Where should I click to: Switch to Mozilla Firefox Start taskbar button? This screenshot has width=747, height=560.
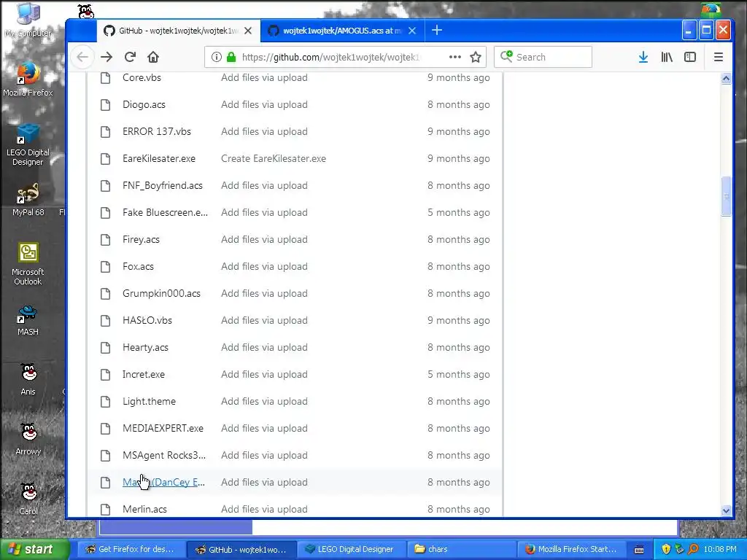coord(570,549)
